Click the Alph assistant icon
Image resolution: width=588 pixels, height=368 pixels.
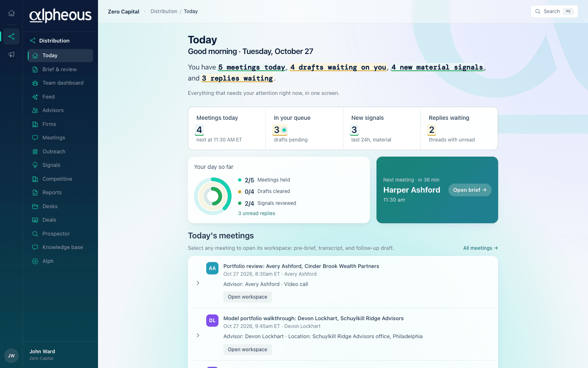coord(35,261)
